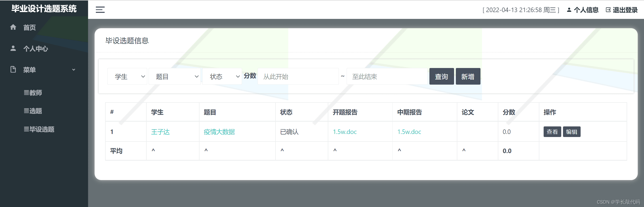Click 查看 for the 王子达 row
Image resolution: width=644 pixels, height=207 pixels.
[x=552, y=132]
